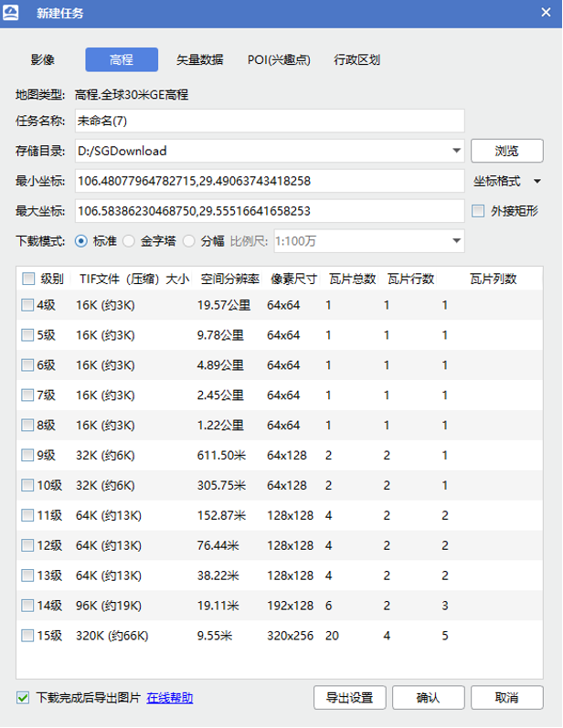Open the 在线帮助 link
Screen dimensions: 563x728
tap(170, 698)
